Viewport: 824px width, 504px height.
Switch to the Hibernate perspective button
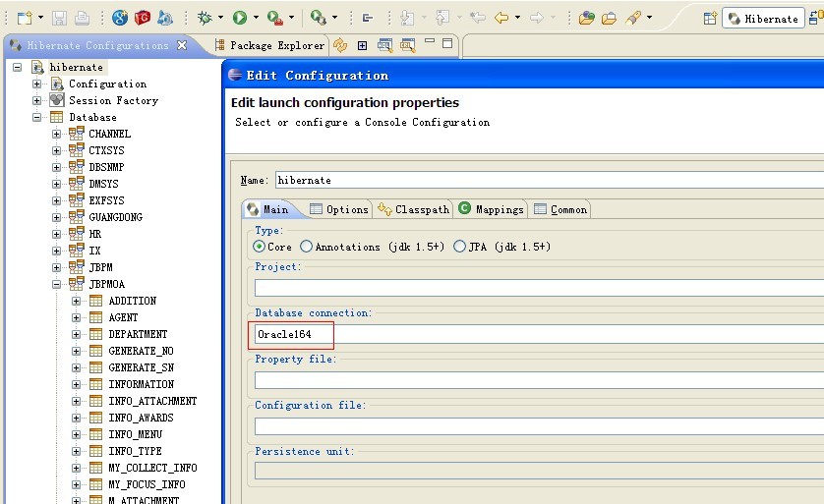pyautogui.click(x=763, y=19)
